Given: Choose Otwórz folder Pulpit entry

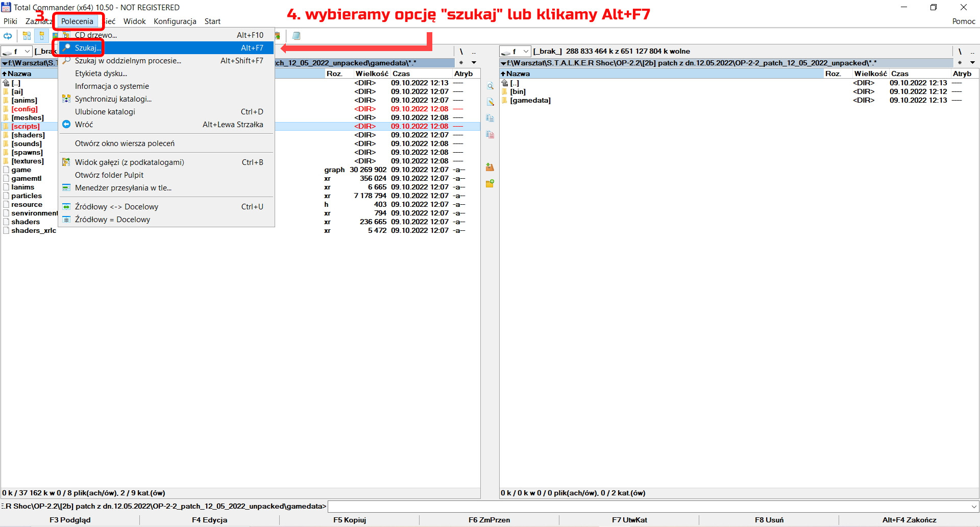Looking at the screenshot, I should [166, 175].
